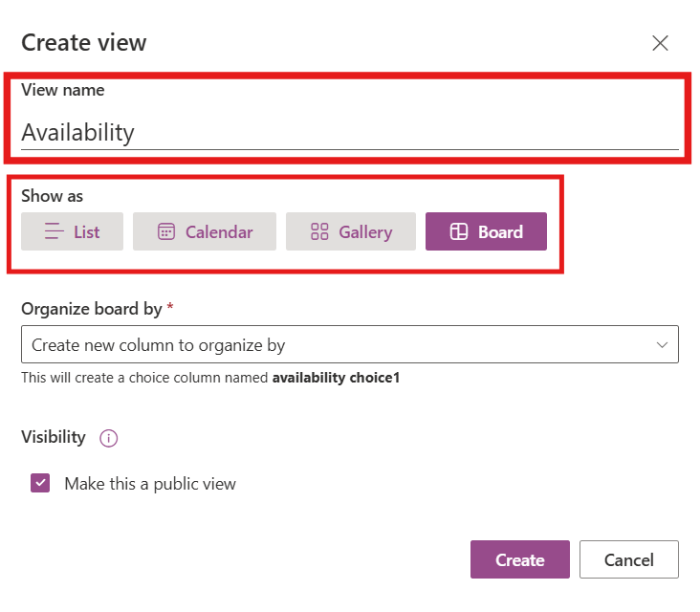Click the "Visibility" section label

point(54,437)
